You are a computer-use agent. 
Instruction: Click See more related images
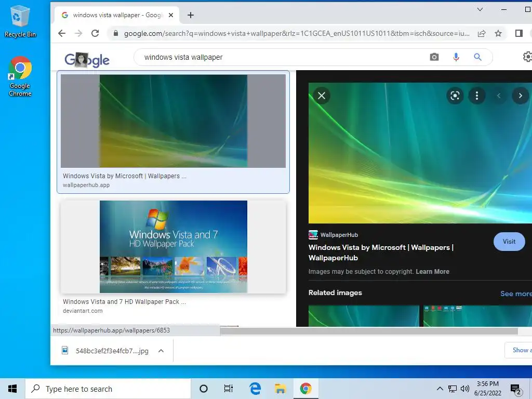(x=516, y=294)
